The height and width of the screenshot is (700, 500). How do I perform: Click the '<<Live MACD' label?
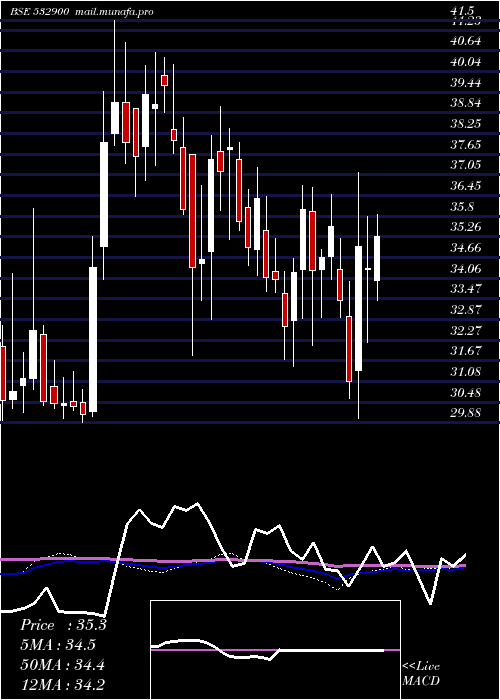(x=421, y=674)
